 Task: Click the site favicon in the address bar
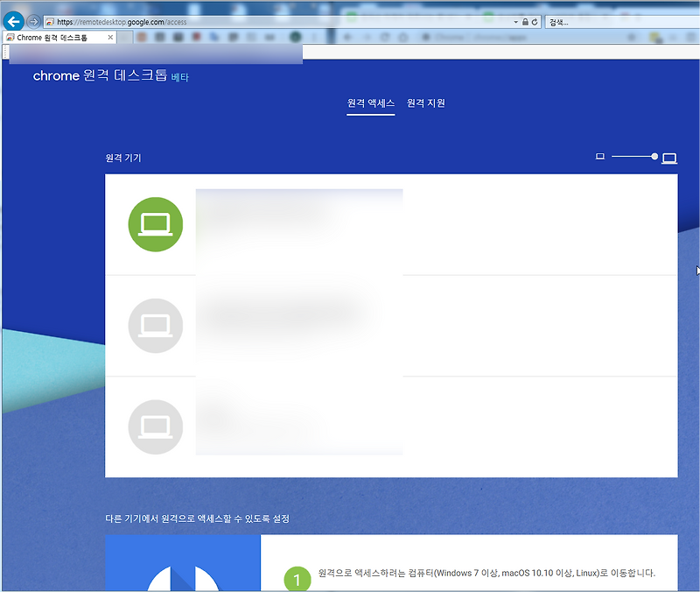coord(50,22)
